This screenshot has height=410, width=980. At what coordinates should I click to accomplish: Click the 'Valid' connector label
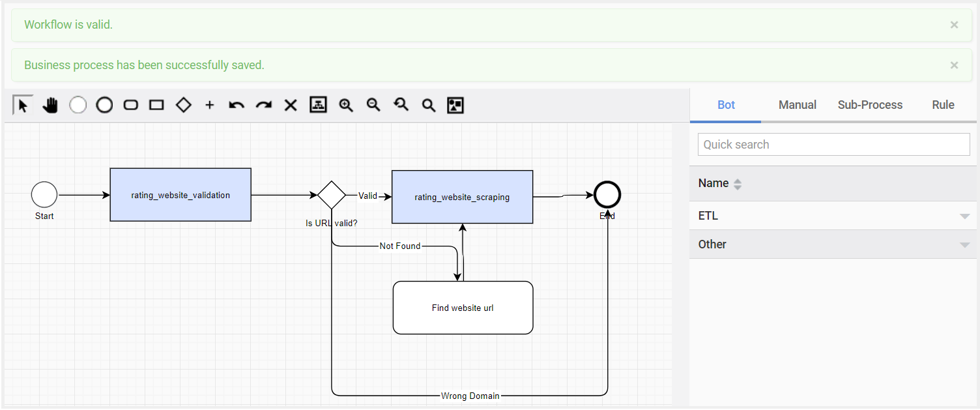click(x=367, y=196)
